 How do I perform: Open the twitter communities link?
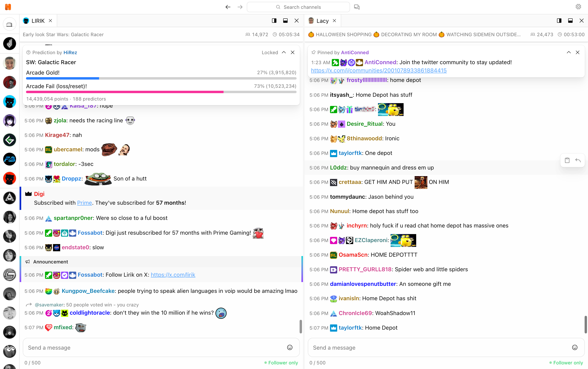coord(379,71)
